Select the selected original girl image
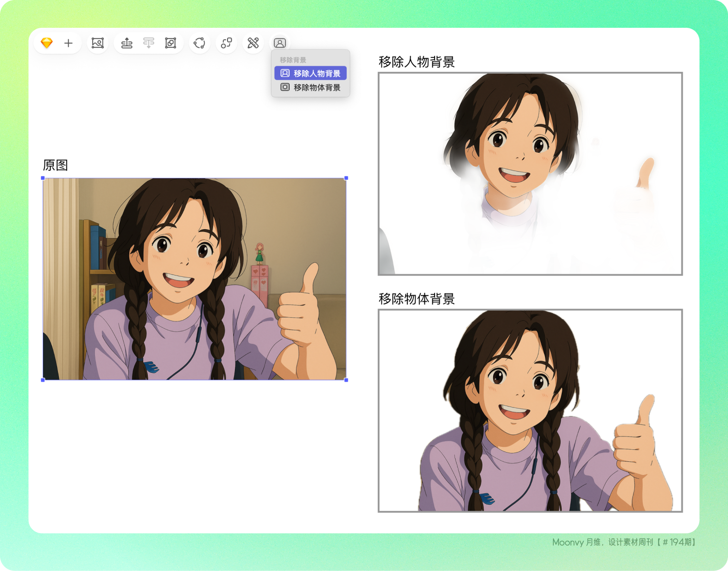Viewport: 728px width, 571px height. tap(195, 279)
